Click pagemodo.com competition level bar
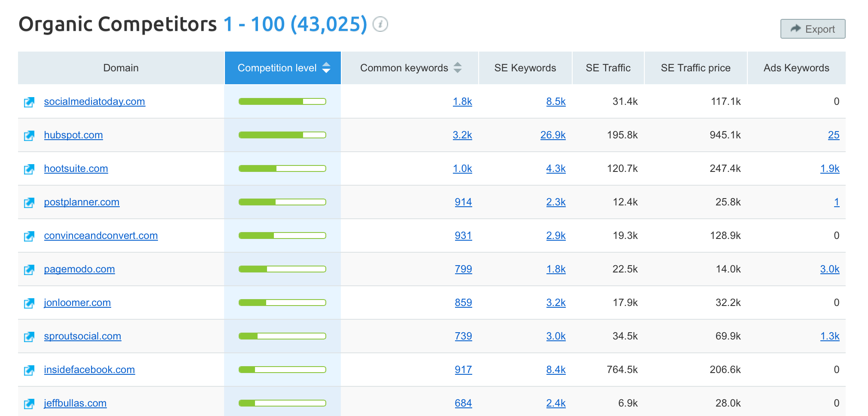Image resolution: width=868 pixels, height=416 pixels. point(282,269)
